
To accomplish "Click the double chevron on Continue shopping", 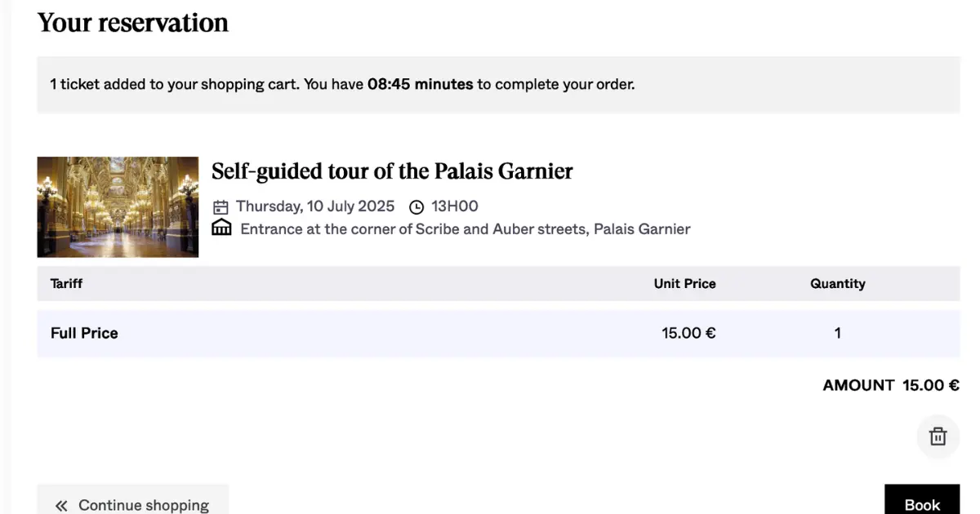I will (x=61, y=506).
